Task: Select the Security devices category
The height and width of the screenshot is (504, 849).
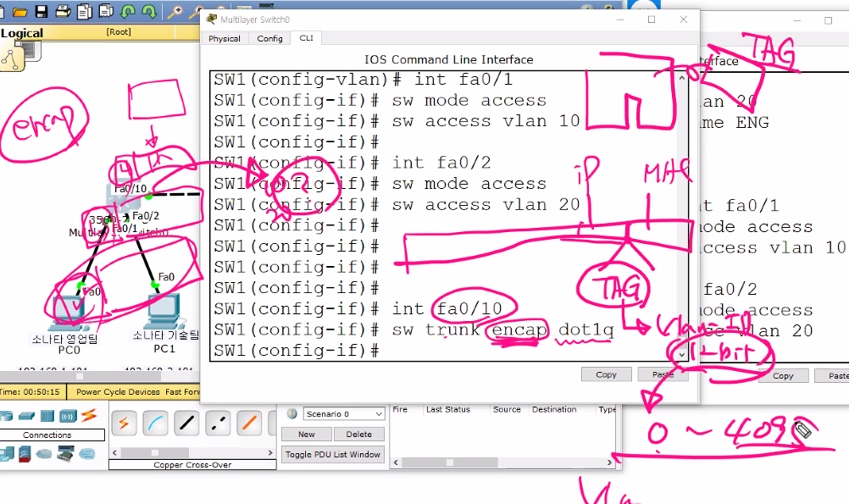Action: 25,454
